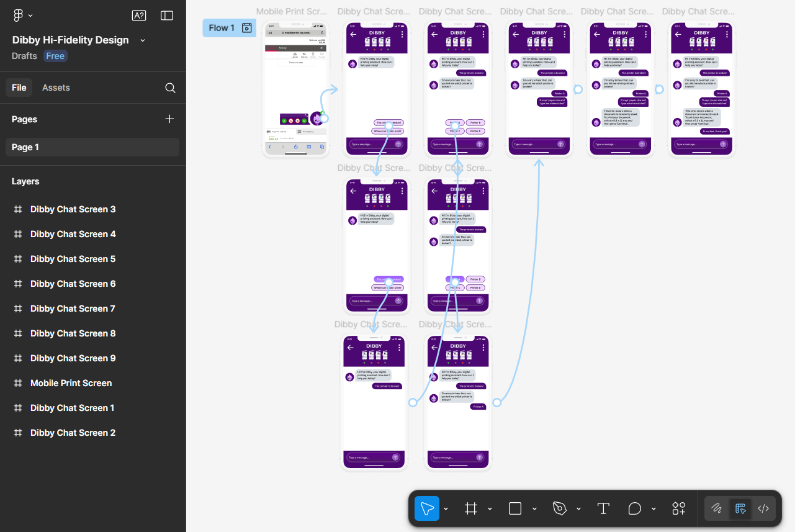
Task: Select the Pen tool
Action: pos(559,509)
